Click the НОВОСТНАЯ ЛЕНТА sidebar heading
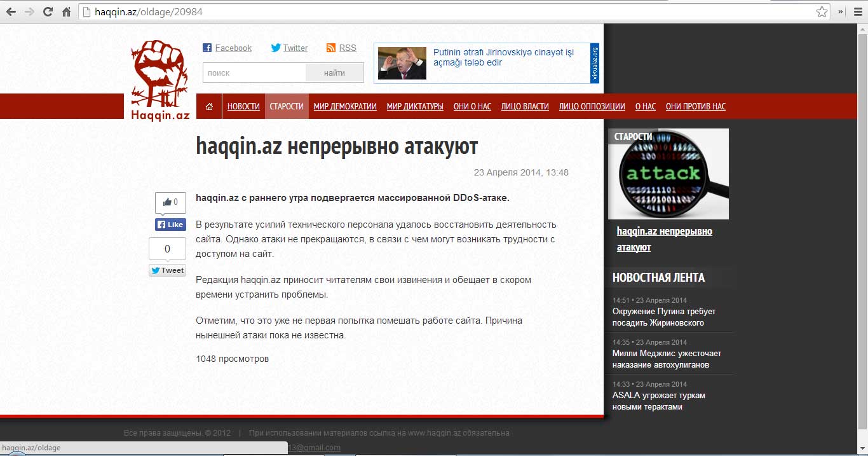Image resolution: width=868 pixels, height=456 pixels. pyautogui.click(x=658, y=277)
